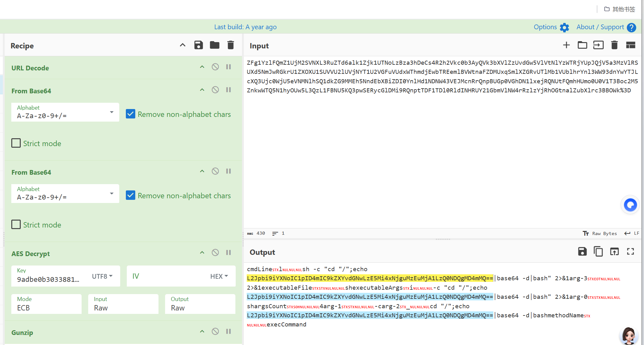Open first From Base64 Alphabet dropdown
The width and height of the screenshot is (644, 345).
point(111,112)
